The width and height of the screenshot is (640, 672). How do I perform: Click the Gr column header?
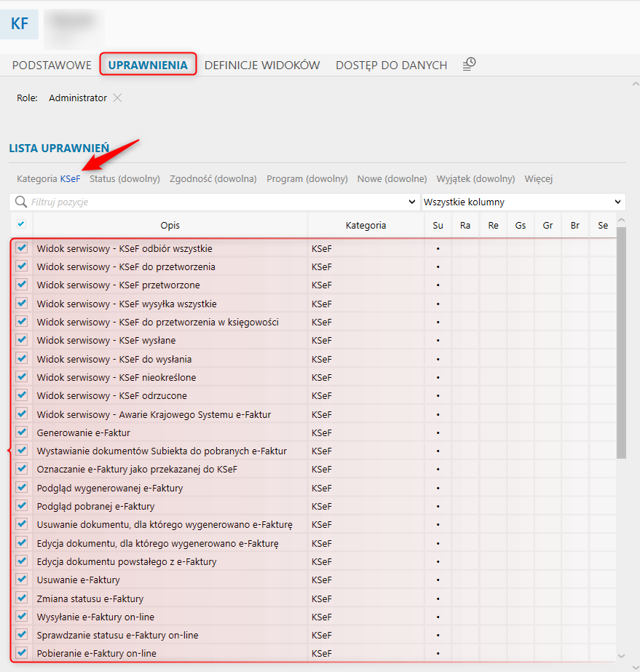(x=548, y=226)
